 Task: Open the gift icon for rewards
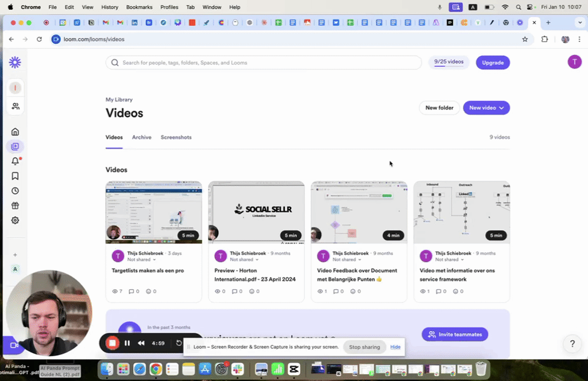[16, 205]
